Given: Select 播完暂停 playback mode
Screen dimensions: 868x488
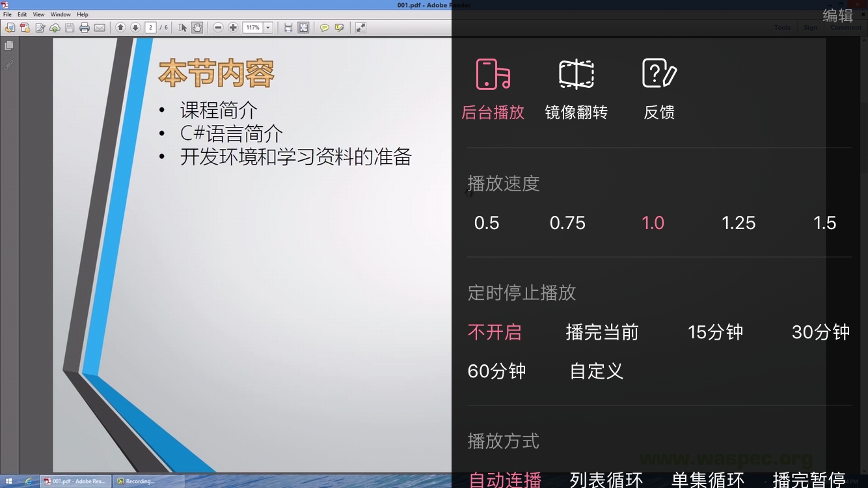Looking at the screenshot, I should coord(809,480).
